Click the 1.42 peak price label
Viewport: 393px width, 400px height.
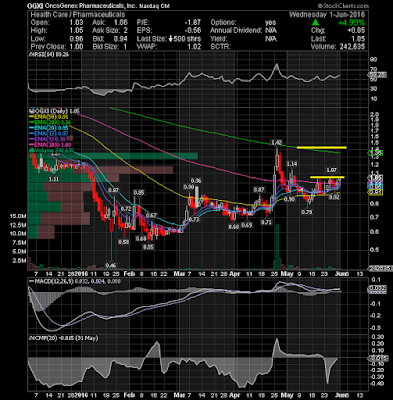click(277, 143)
